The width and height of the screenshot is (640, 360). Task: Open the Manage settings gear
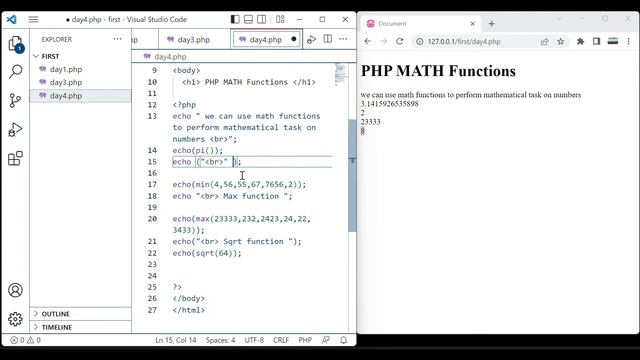[15, 319]
